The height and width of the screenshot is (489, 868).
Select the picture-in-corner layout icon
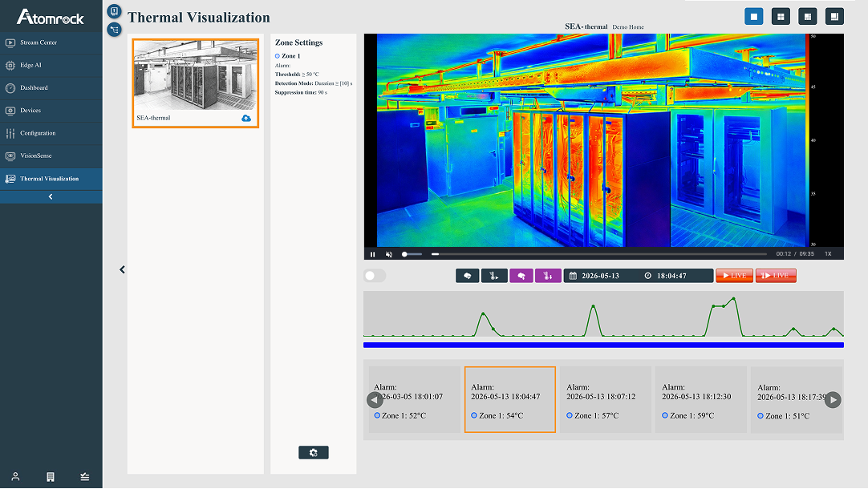pyautogui.click(x=834, y=17)
